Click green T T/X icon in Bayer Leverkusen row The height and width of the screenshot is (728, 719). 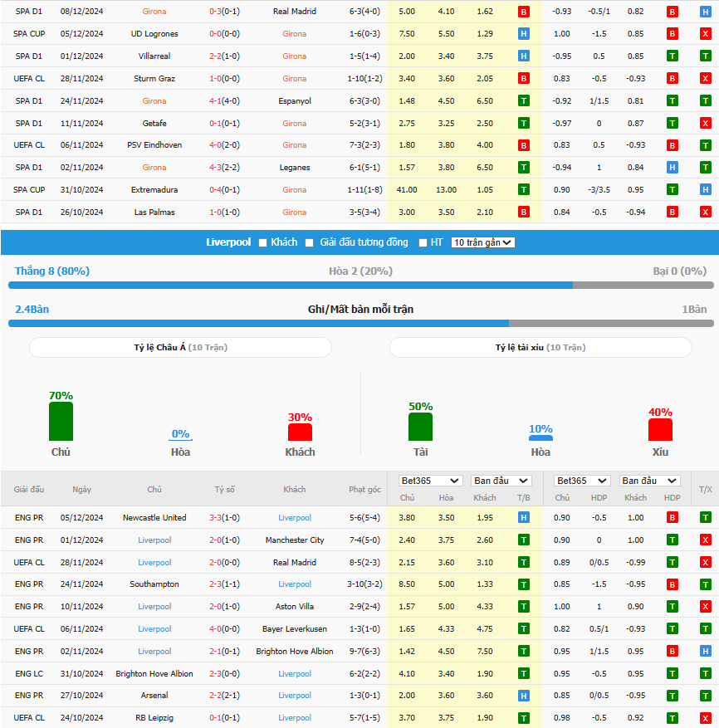[x=705, y=628]
